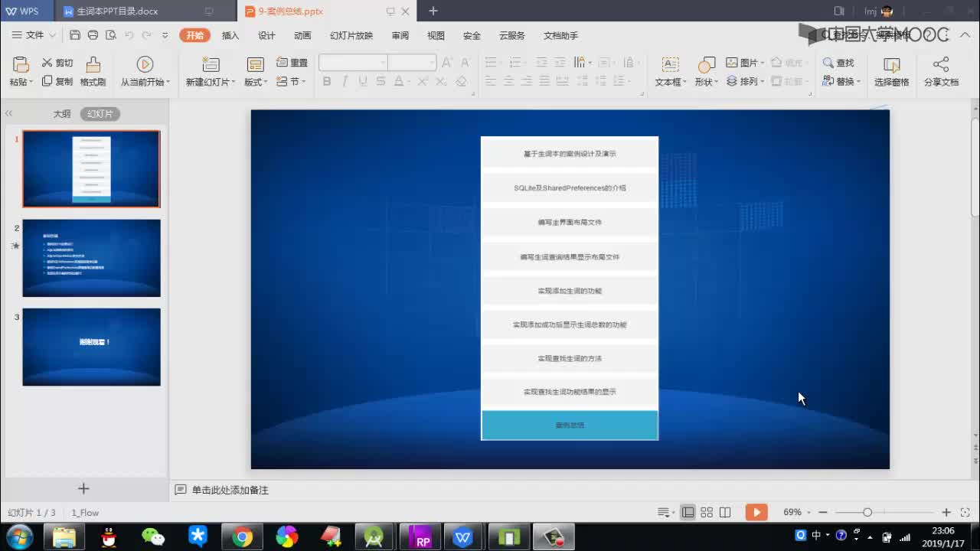Click the highlighted '案例总结' box on slide

click(570, 425)
